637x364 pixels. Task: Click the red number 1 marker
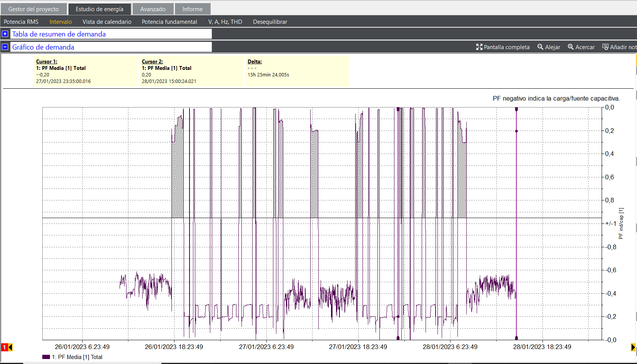4,347
